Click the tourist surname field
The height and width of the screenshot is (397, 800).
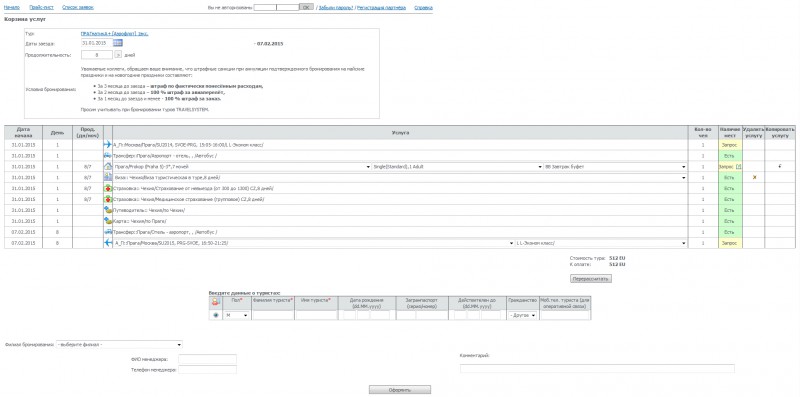273,316
